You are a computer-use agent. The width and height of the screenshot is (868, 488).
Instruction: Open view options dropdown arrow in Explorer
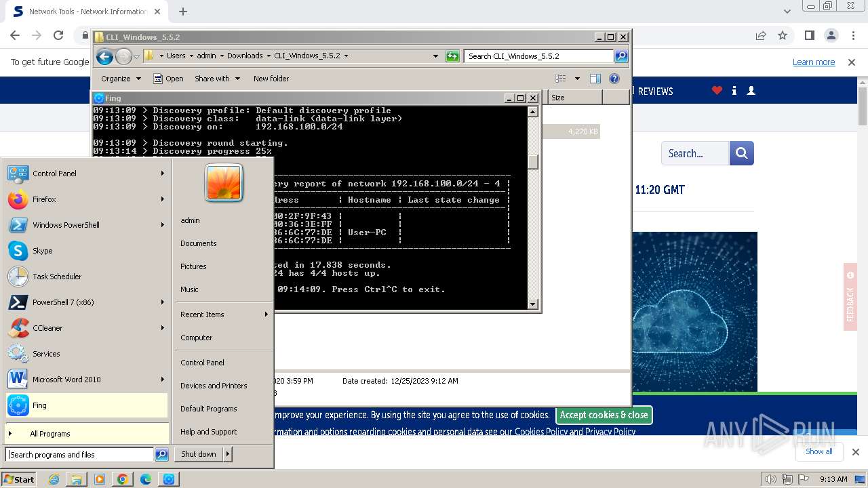pyautogui.click(x=577, y=79)
